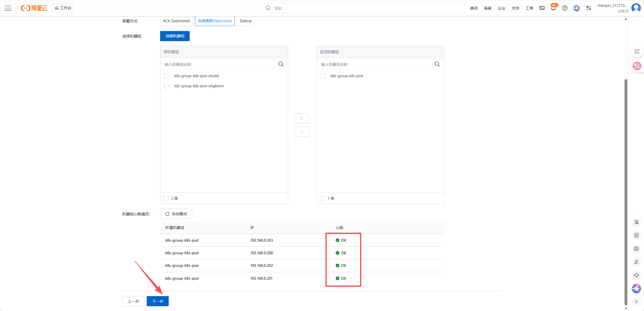Click the help question mark icon

coord(565,8)
